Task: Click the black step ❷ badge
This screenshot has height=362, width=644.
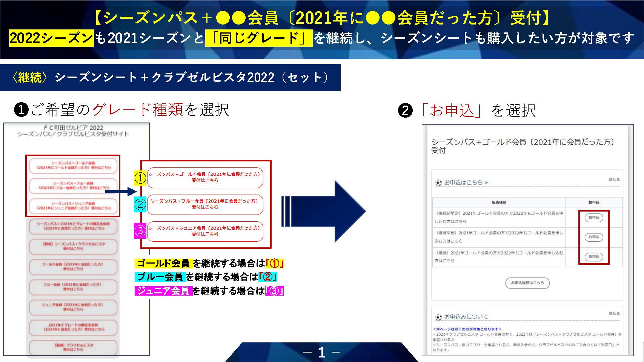Action: point(405,110)
